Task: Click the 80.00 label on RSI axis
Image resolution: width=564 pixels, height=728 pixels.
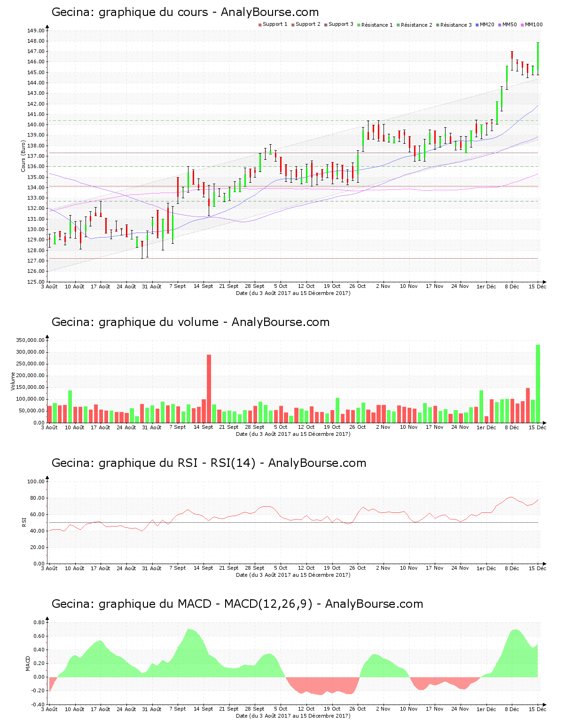Action: point(38,498)
